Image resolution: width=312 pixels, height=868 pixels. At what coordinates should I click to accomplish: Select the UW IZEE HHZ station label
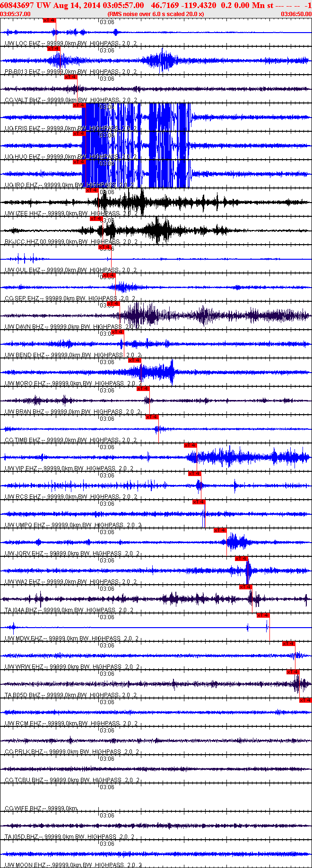click(x=23, y=213)
